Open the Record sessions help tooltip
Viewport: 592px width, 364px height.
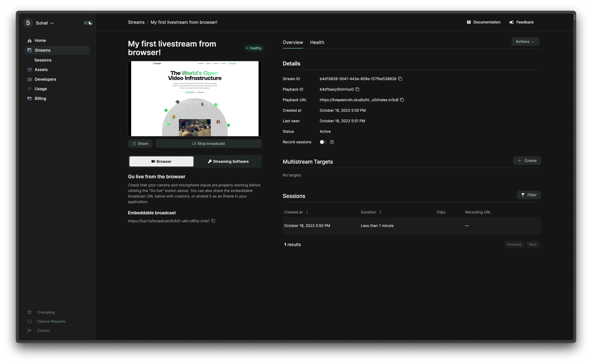(332, 142)
